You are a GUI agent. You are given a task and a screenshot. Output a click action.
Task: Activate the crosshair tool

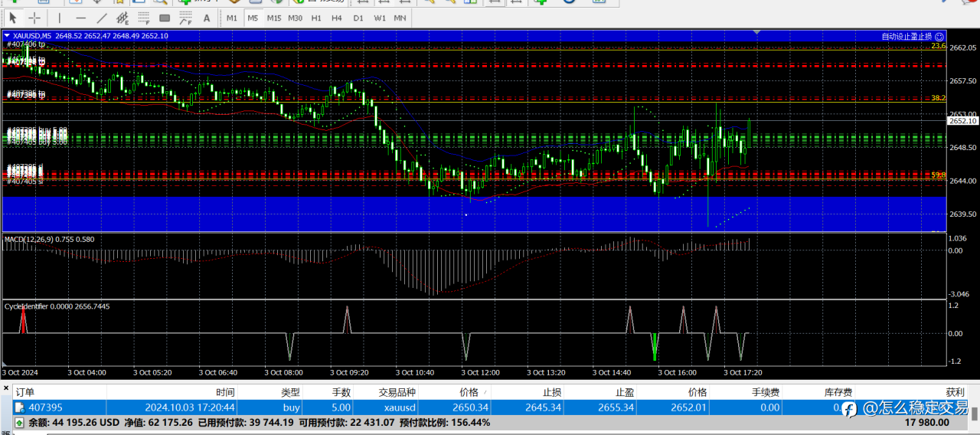point(35,18)
